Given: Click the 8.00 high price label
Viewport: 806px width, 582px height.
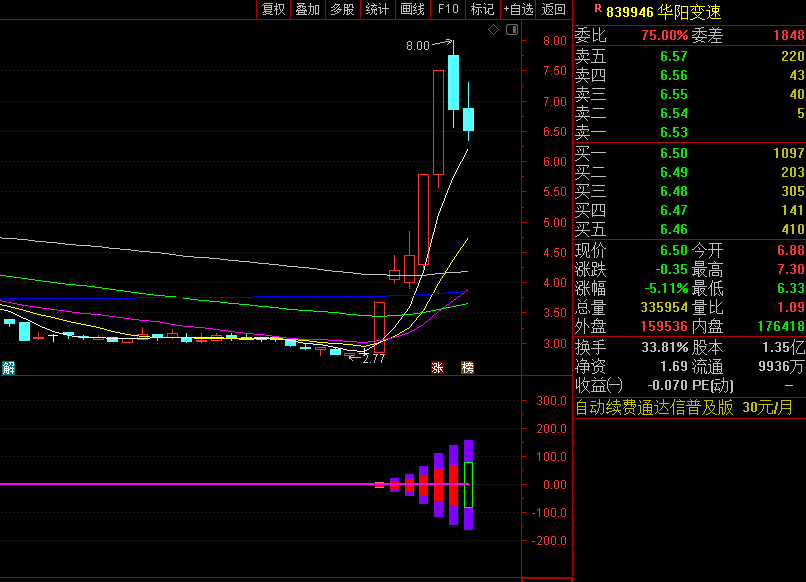Looking at the screenshot, I should tap(417, 46).
